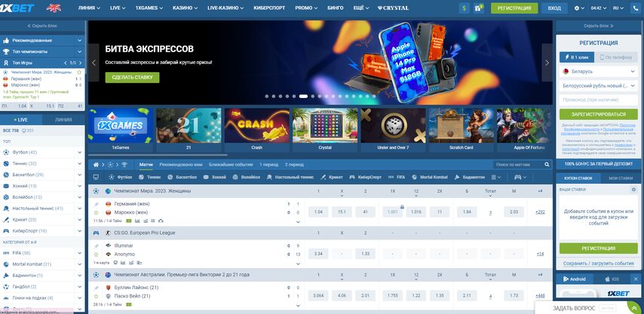Toggle the 351 live-stream filter
This screenshot has height=314, width=644.
(x=28, y=131)
